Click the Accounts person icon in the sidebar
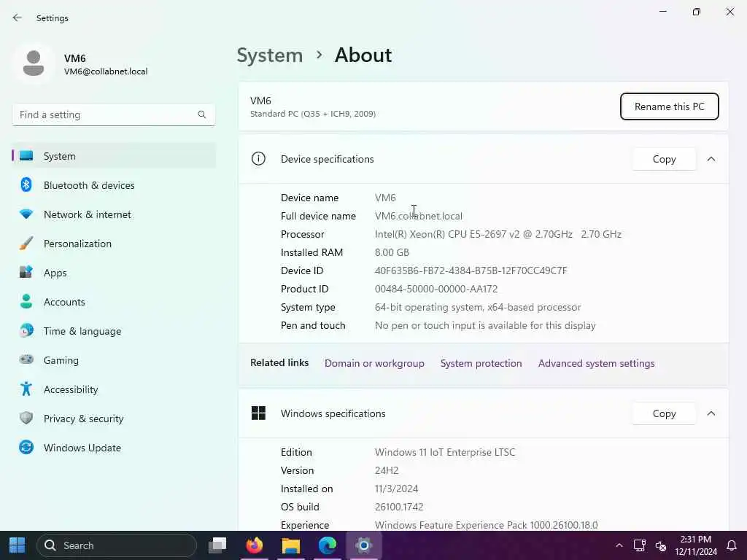This screenshot has height=560, width=747. coord(26,301)
